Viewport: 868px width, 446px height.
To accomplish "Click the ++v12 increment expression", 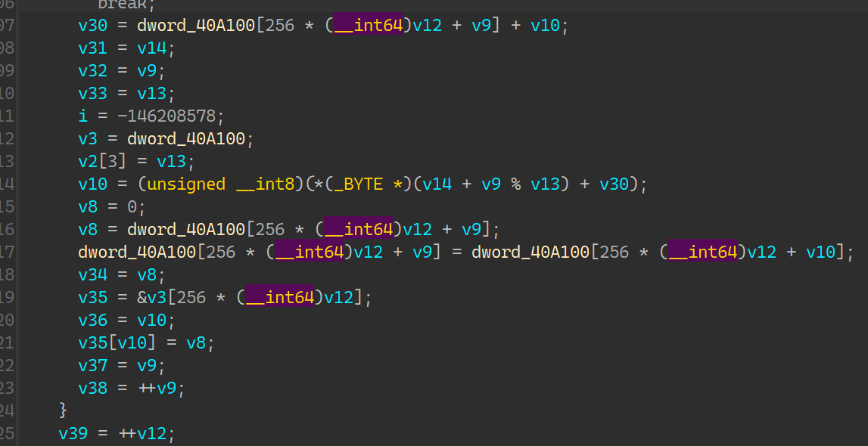I will [x=146, y=434].
